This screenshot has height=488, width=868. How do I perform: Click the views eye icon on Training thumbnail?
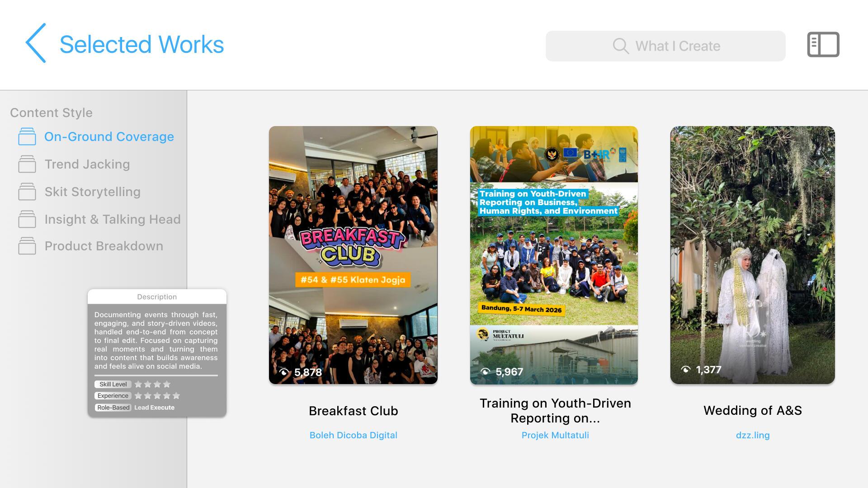point(485,372)
